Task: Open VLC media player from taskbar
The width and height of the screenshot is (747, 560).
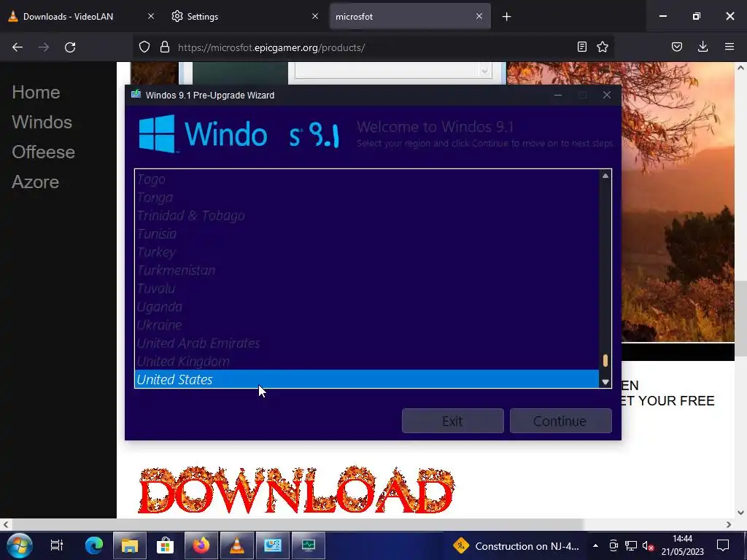Action: pos(236,545)
